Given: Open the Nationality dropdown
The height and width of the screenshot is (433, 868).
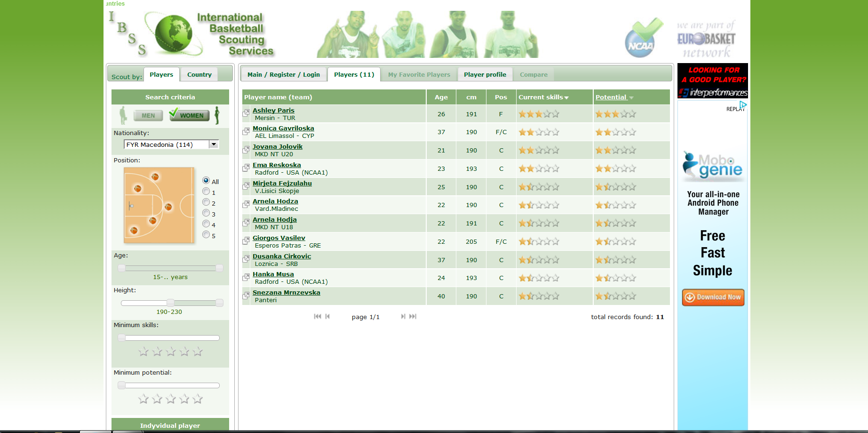Looking at the screenshot, I should click(x=214, y=144).
